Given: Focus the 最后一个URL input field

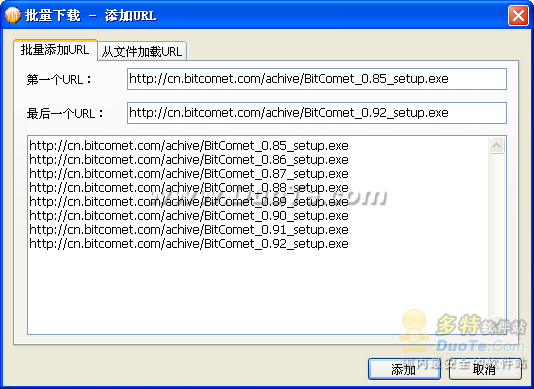Looking at the screenshot, I should click(317, 113).
